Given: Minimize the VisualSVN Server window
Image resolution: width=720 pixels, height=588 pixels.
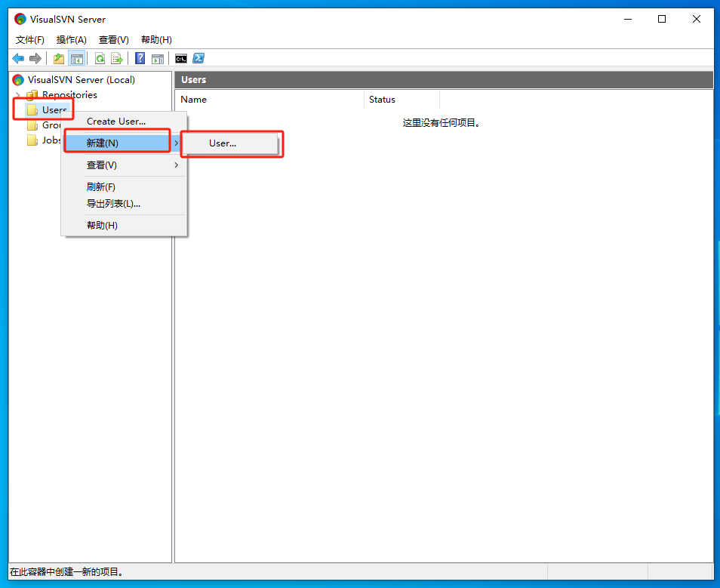Looking at the screenshot, I should 628,20.
